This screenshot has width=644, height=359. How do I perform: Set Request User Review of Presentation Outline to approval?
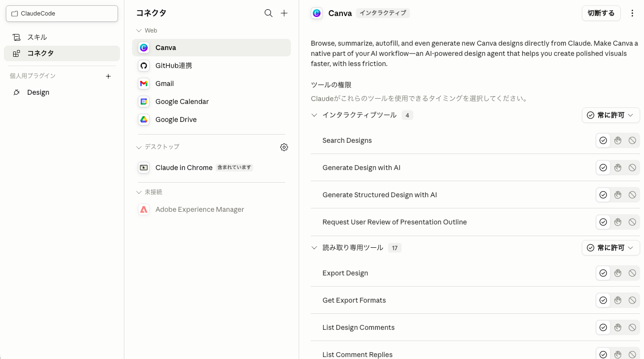618,222
